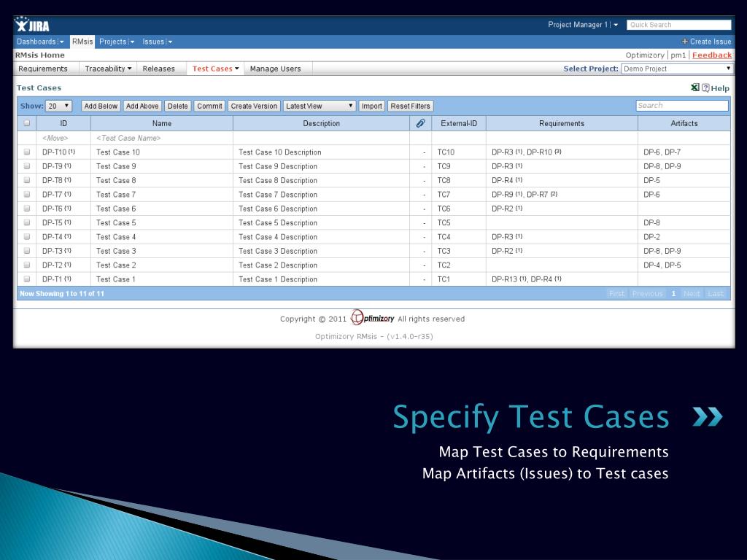Toggle the select-all checkbox in header

click(27, 123)
